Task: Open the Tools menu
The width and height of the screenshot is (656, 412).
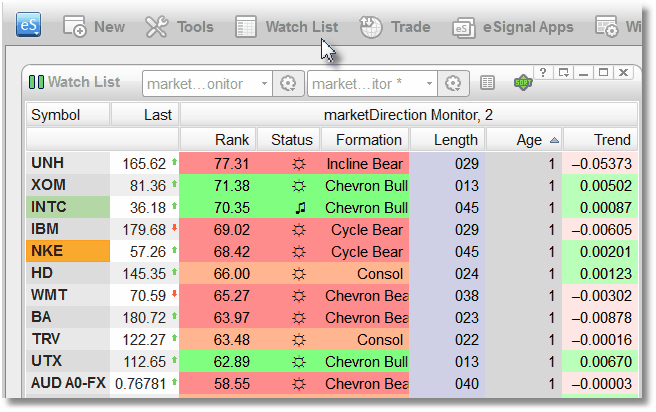Action: pyautogui.click(x=179, y=27)
